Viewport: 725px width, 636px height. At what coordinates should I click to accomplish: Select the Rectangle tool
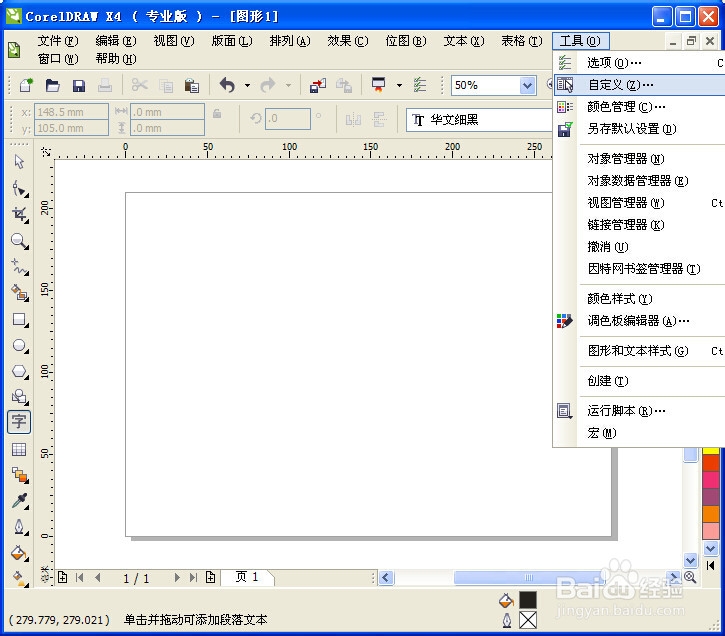tap(19, 319)
